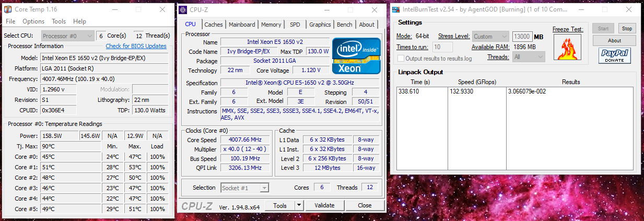Switch to the Memory tab
This screenshot has width=644, height=221.
coord(271,25)
